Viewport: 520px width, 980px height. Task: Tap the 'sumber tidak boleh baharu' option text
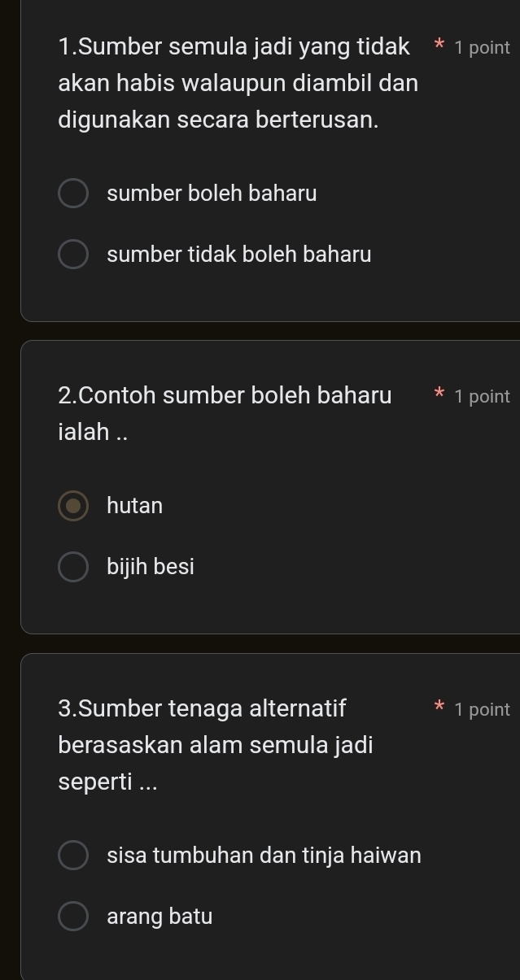click(238, 255)
